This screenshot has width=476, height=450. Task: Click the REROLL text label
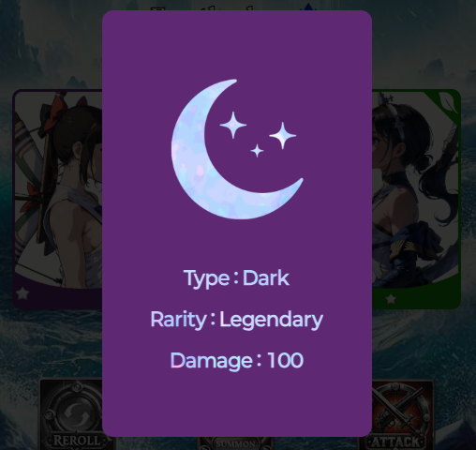[x=77, y=441]
